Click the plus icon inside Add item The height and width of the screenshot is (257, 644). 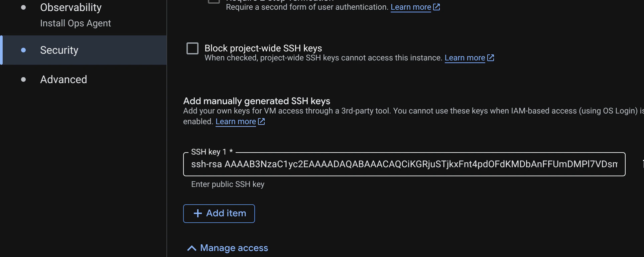pos(198,213)
